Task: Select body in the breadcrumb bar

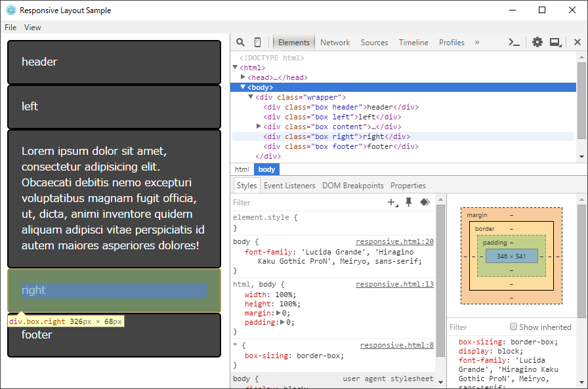Action: [266, 169]
